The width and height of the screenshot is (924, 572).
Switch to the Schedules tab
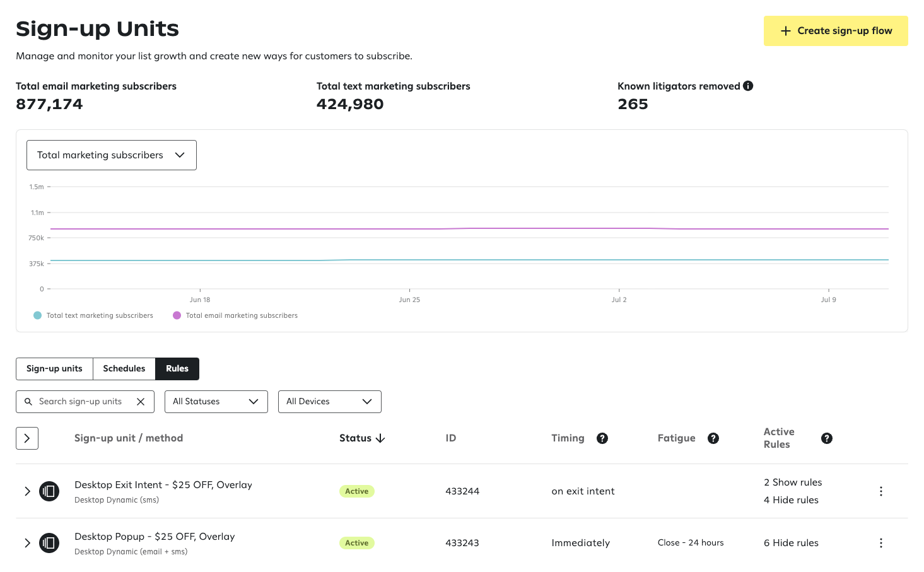tap(124, 368)
